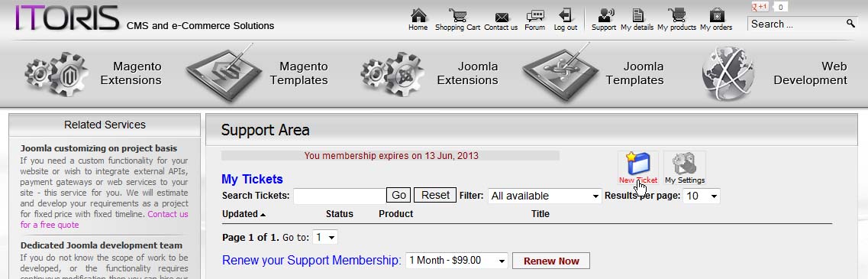Image resolution: width=868 pixels, height=279 pixels.
Task: Expand the membership duration dropdown
Action: (x=457, y=260)
